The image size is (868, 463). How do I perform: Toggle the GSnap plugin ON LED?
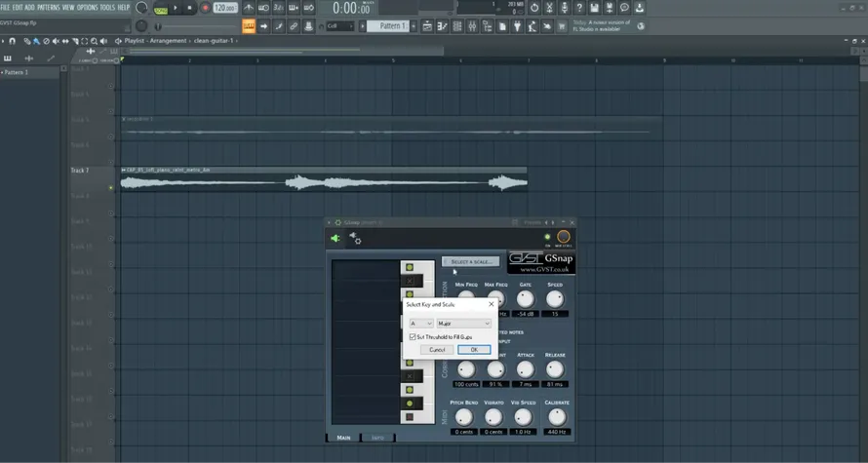(547, 237)
